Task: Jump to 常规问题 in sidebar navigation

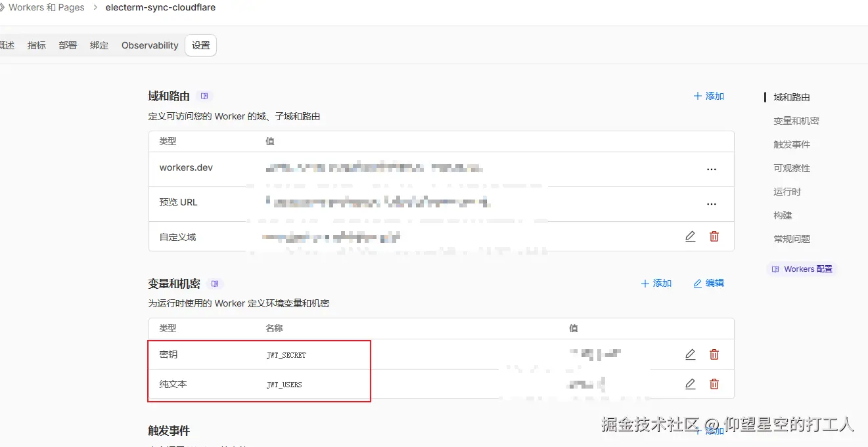Action: [x=792, y=239]
